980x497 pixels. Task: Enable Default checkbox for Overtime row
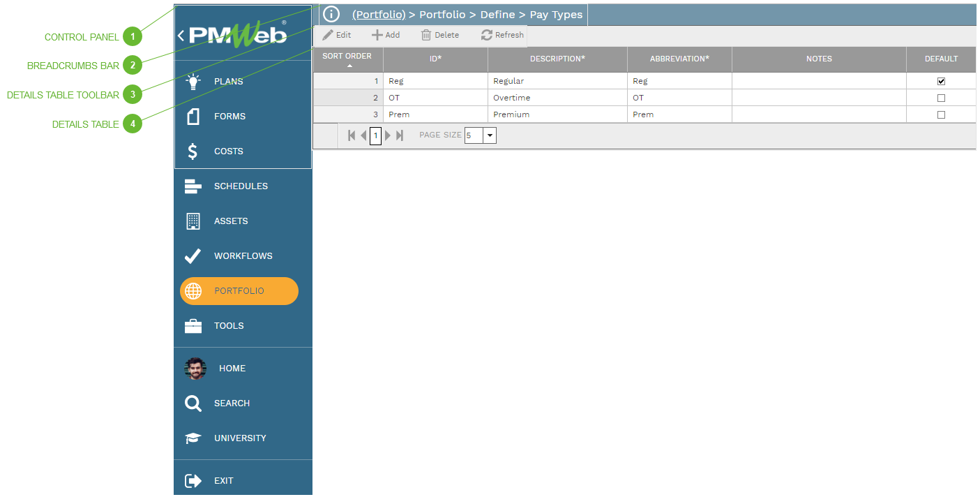click(x=941, y=98)
